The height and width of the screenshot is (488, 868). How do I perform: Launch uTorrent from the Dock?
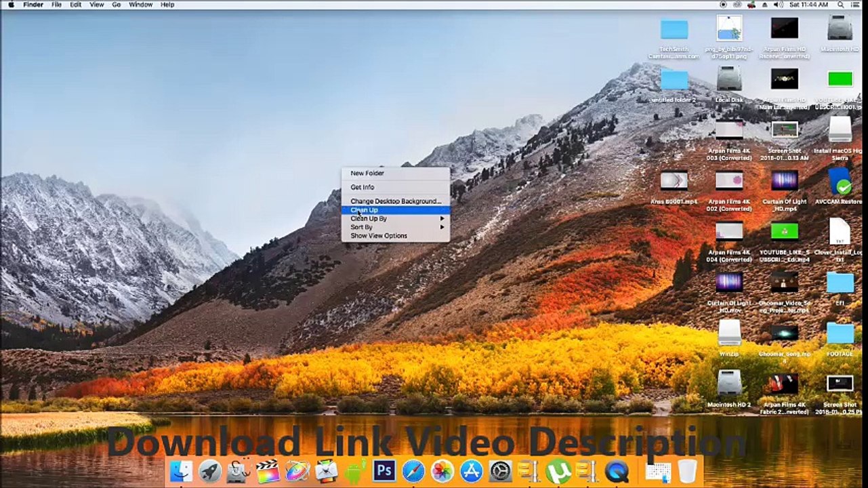[x=558, y=471]
